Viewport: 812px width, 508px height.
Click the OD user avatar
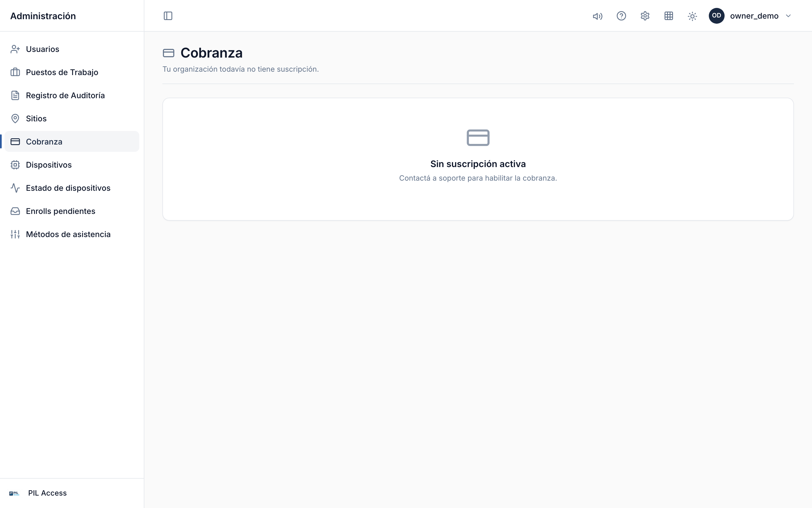pos(716,16)
